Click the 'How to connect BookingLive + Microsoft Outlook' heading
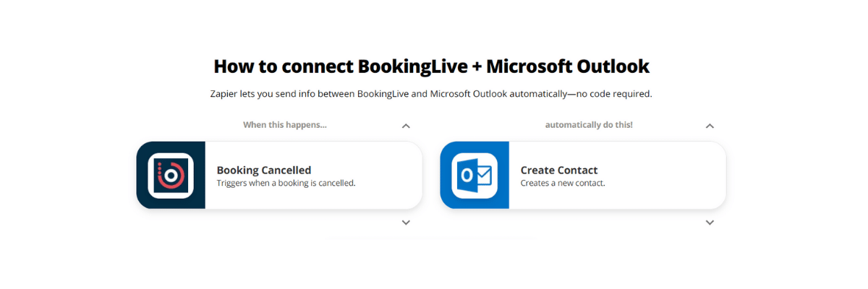868x289 pixels. pyautogui.click(x=432, y=66)
